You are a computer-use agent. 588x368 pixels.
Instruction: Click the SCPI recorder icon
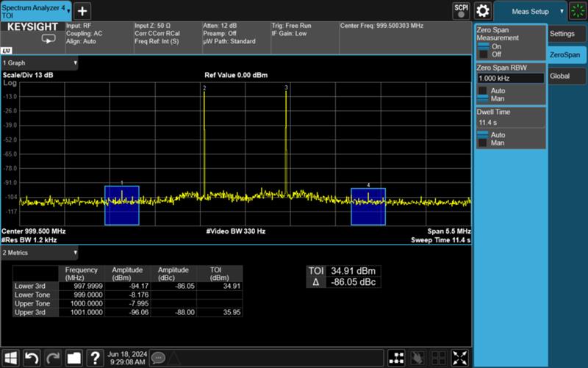pyautogui.click(x=461, y=11)
